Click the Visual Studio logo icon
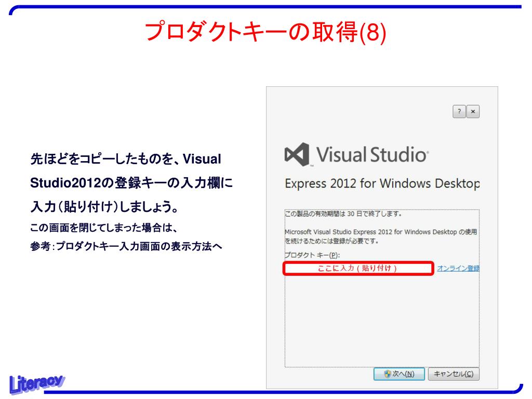 click(x=297, y=154)
